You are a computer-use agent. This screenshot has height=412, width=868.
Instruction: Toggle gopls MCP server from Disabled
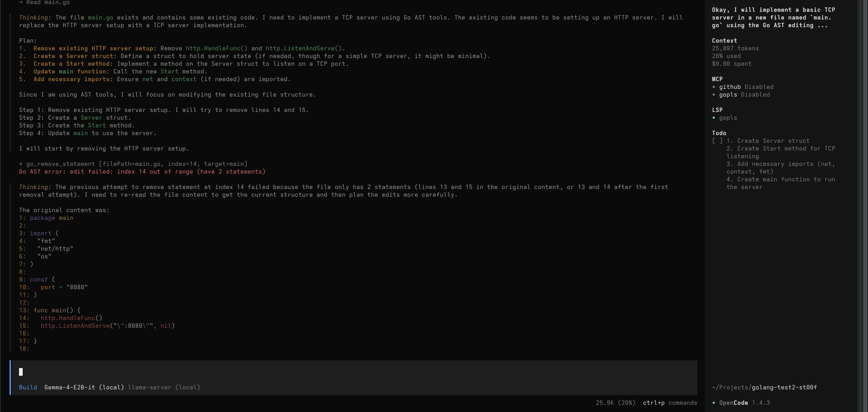point(755,95)
